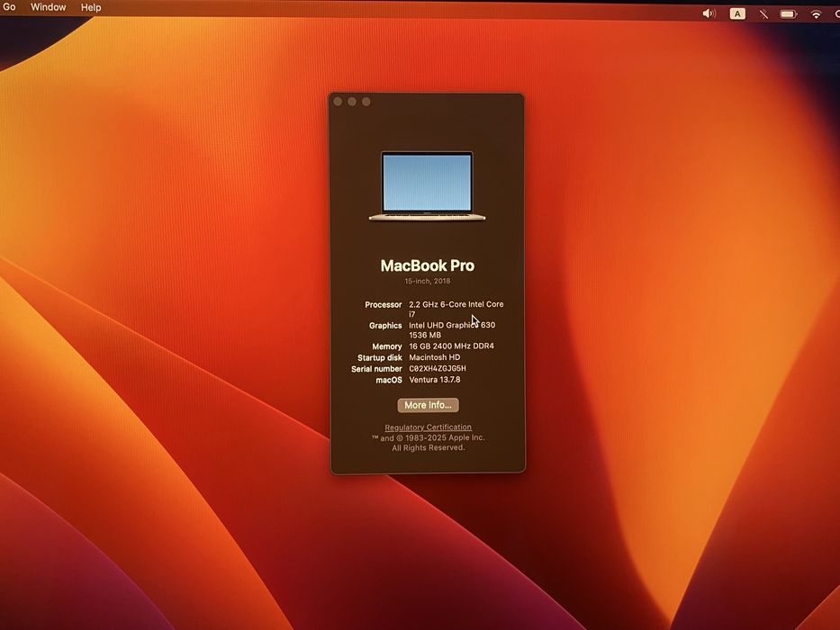This screenshot has height=630, width=840.
Task: Open the input source 'A' menu
Action: click(x=737, y=13)
